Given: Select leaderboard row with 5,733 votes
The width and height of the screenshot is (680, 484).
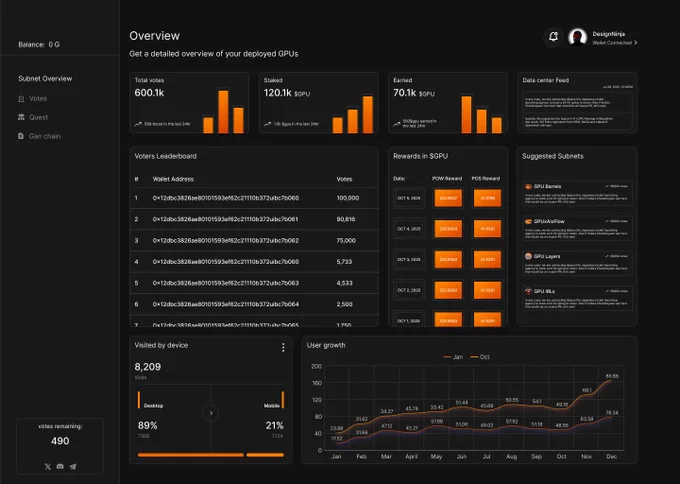Looking at the screenshot, I should (x=254, y=262).
